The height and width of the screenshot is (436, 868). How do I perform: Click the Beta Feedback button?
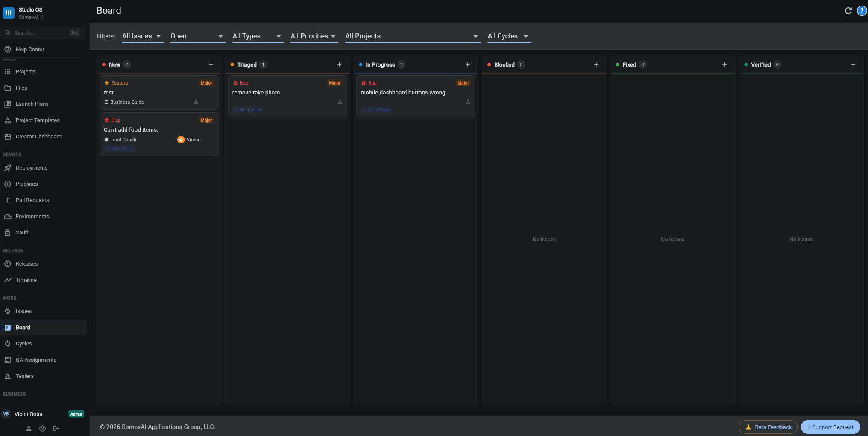(768, 427)
